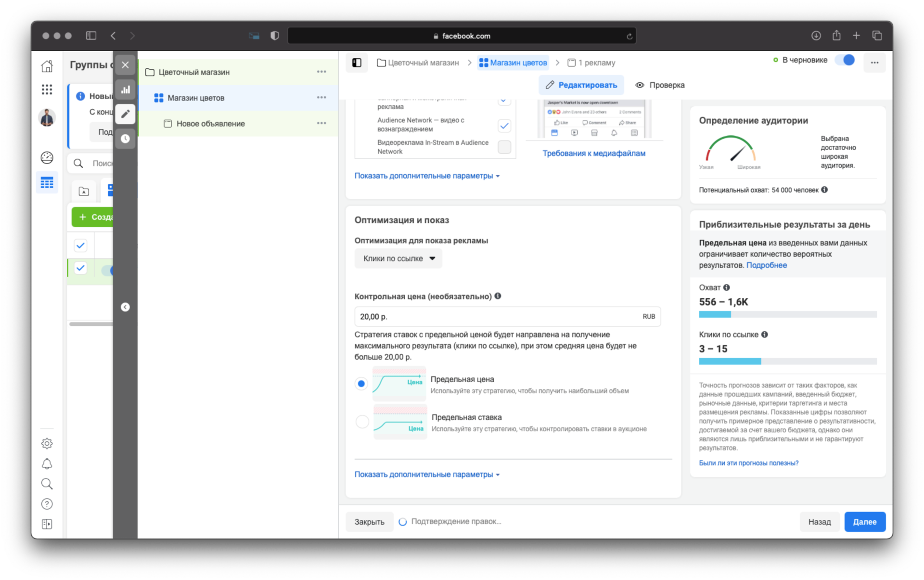Viewport: 924px width, 580px height.
Task: Check Видеореклама In-Stream в Audience Network
Action: (x=504, y=147)
